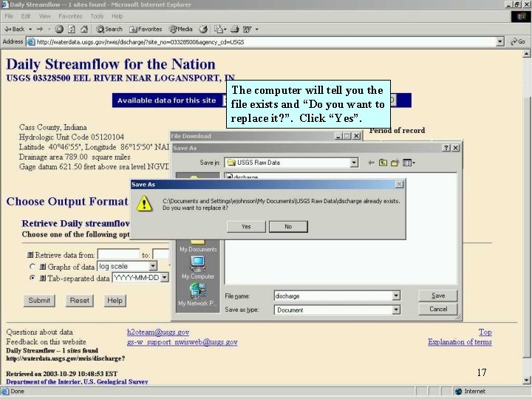Viewport: 532px width, 399px height.
Task: Expand the Save as type dropdown
Action: click(x=396, y=310)
